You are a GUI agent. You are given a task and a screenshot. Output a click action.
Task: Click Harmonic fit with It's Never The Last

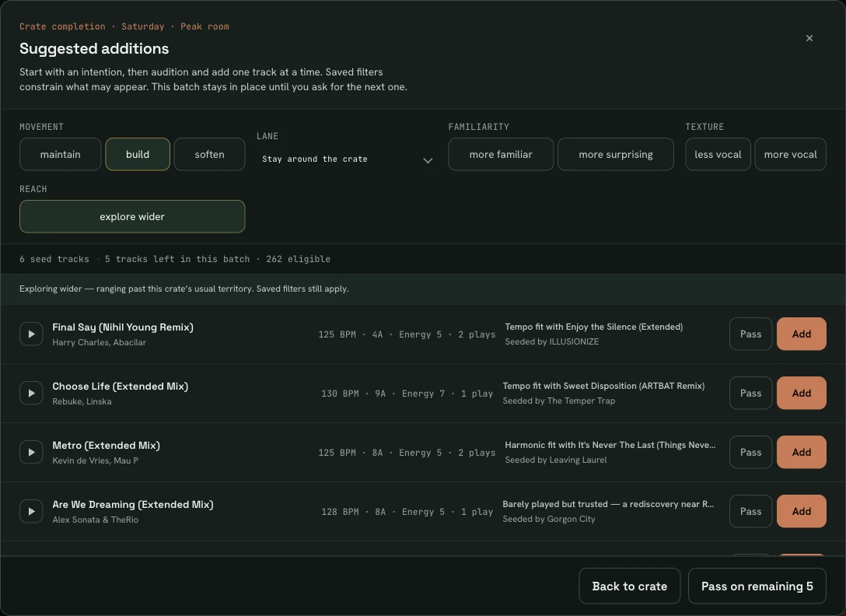(610, 445)
